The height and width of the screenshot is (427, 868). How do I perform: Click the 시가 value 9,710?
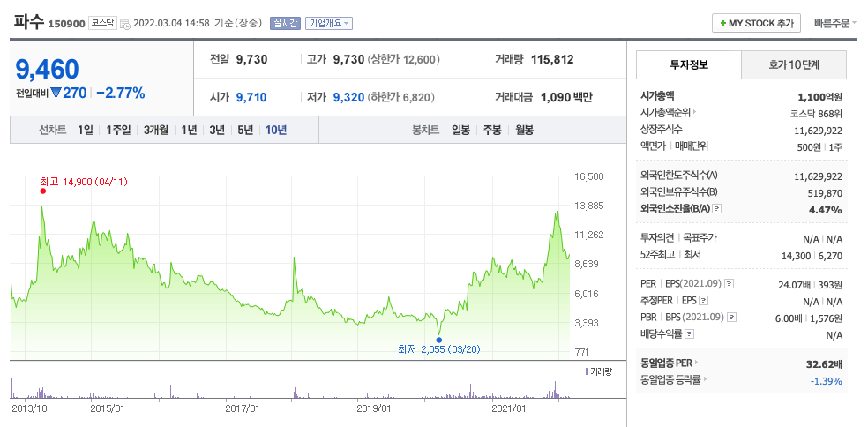[251, 97]
